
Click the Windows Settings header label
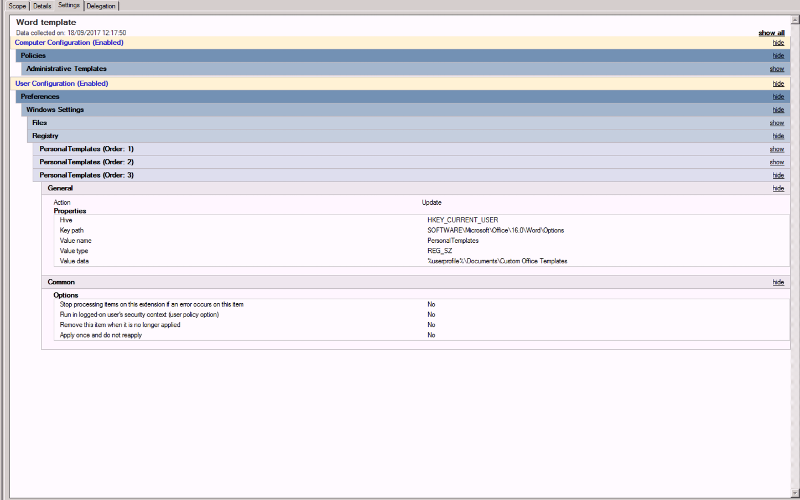click(55, 110)
